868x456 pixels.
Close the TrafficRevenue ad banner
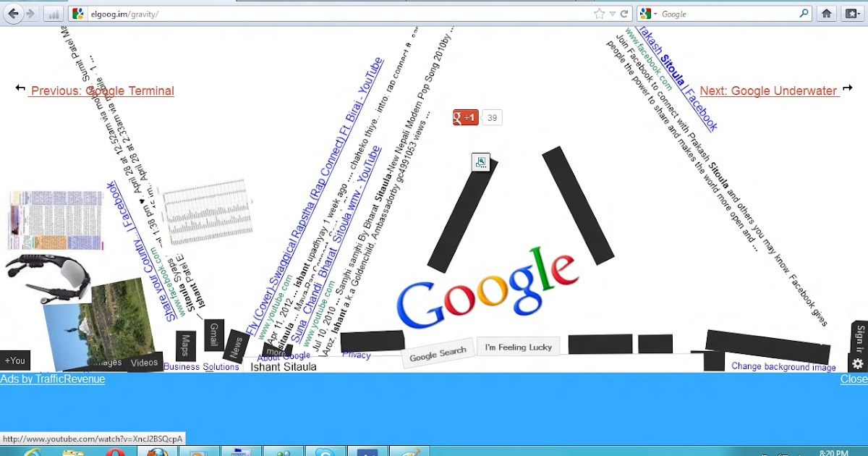click(x=854, y=379)
